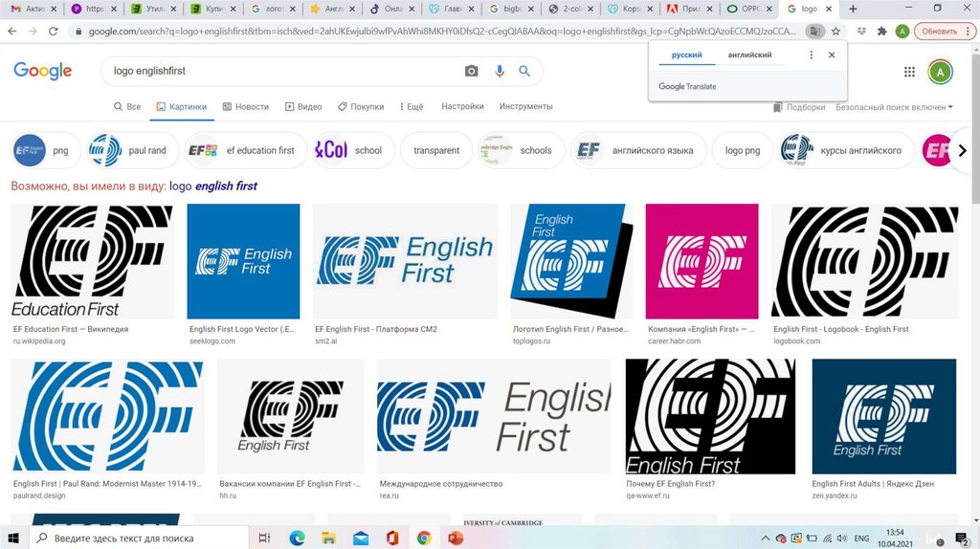Reload the current page
The height and width of the screenshot is (549, 980).
54,31
